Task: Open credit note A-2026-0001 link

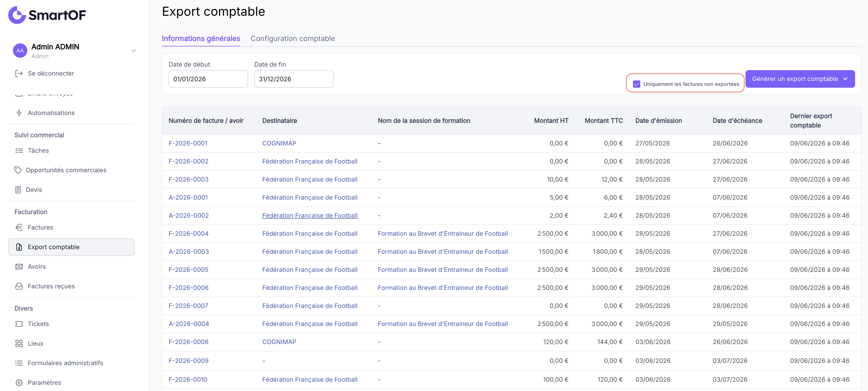Action: (188, 198)
